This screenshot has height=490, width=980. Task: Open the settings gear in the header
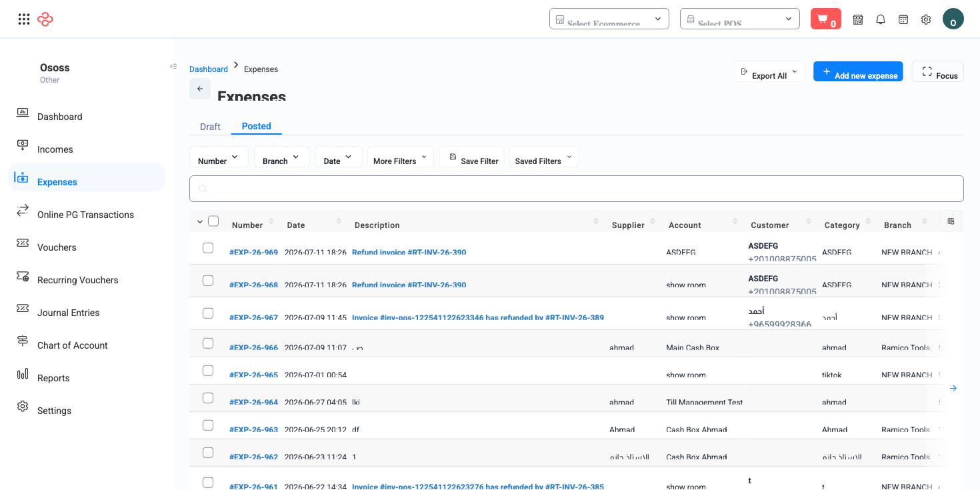pos(926,19)
